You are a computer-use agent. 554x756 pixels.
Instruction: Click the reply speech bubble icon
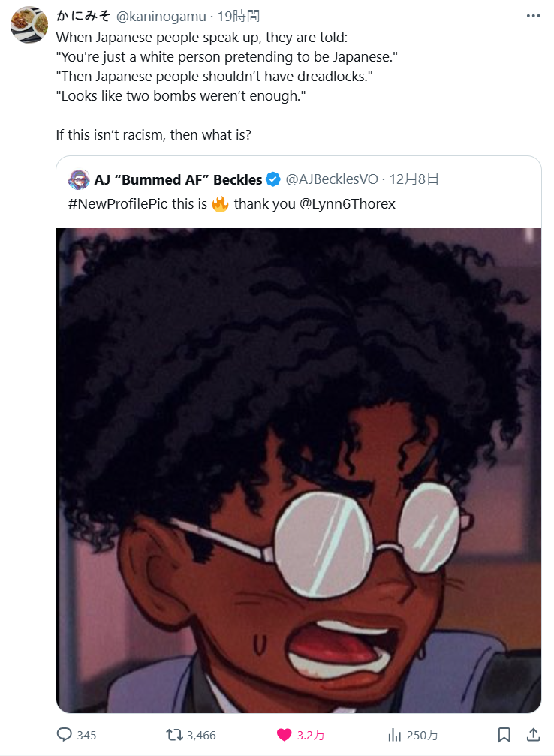[65, 734]
